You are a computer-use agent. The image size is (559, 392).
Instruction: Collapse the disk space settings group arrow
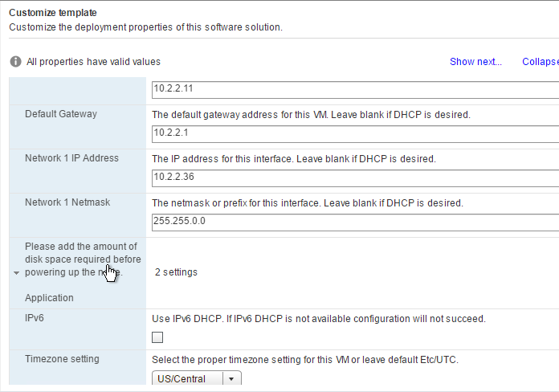[x=16, y=273]
